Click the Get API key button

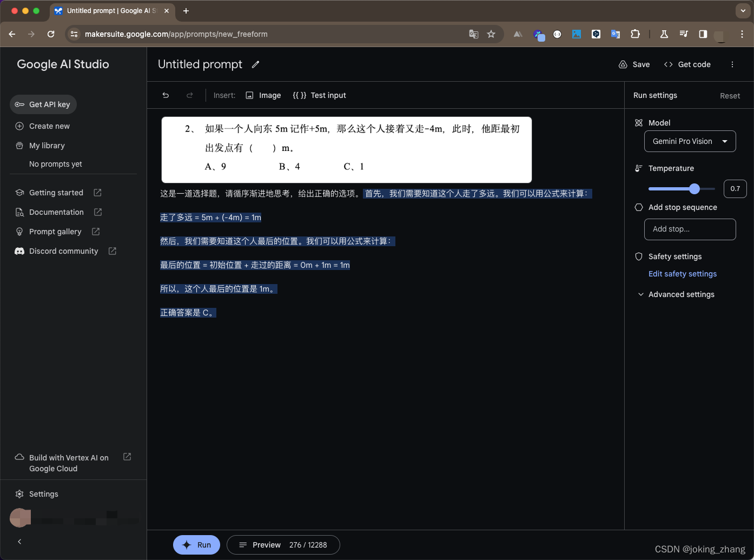pos(43,104)
